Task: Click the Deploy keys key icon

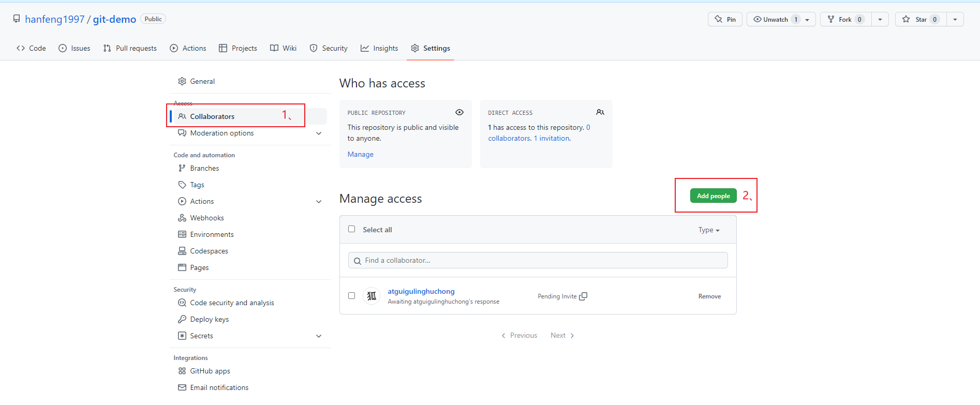Action: (182, 319)
